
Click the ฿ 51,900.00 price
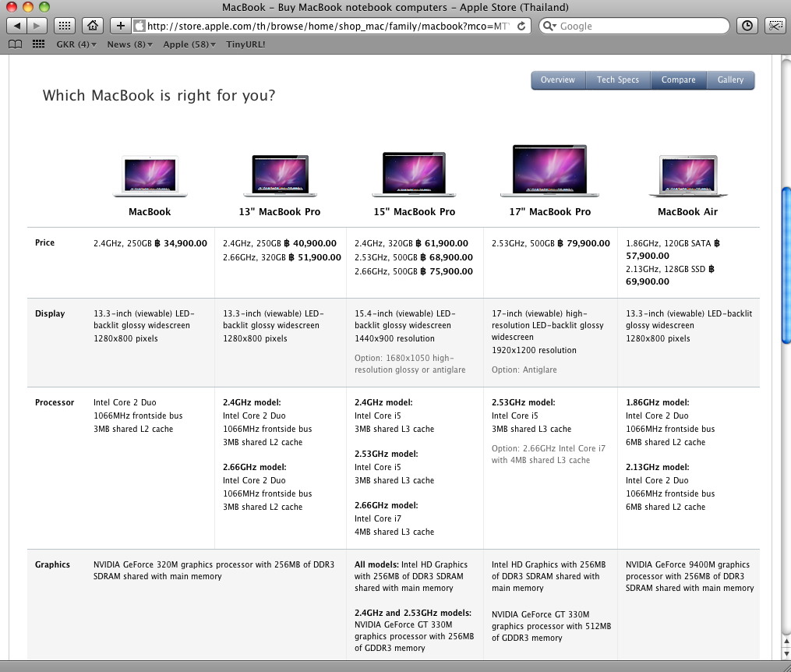click(315, 257)
